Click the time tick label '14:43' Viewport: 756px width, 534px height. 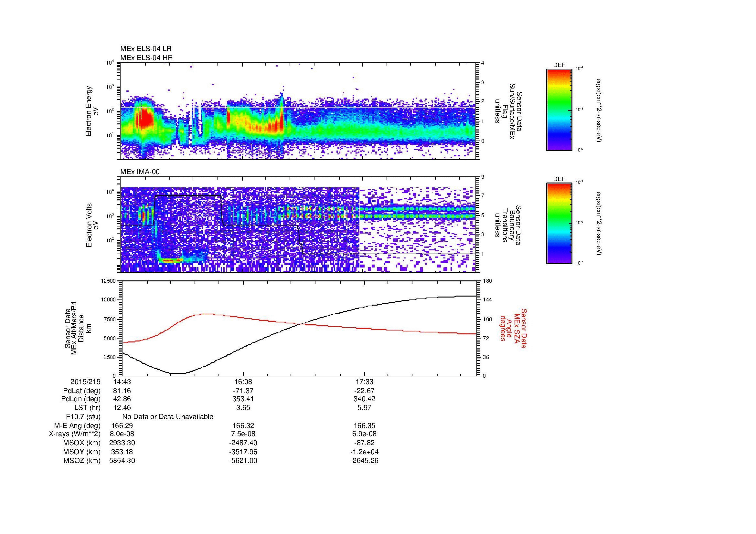click(122, 382)
